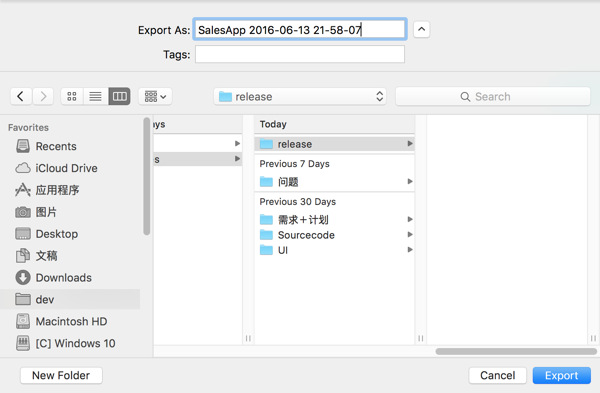The height and width of the screenshot is (393, 600).
Task: Click the Export As filename field
Action: tap(300, 29)
